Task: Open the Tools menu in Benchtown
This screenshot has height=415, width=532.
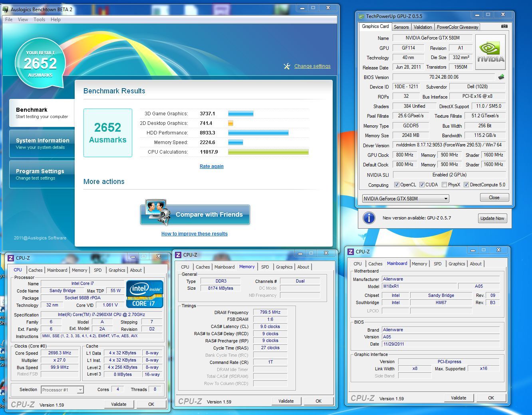Action: 39,20
